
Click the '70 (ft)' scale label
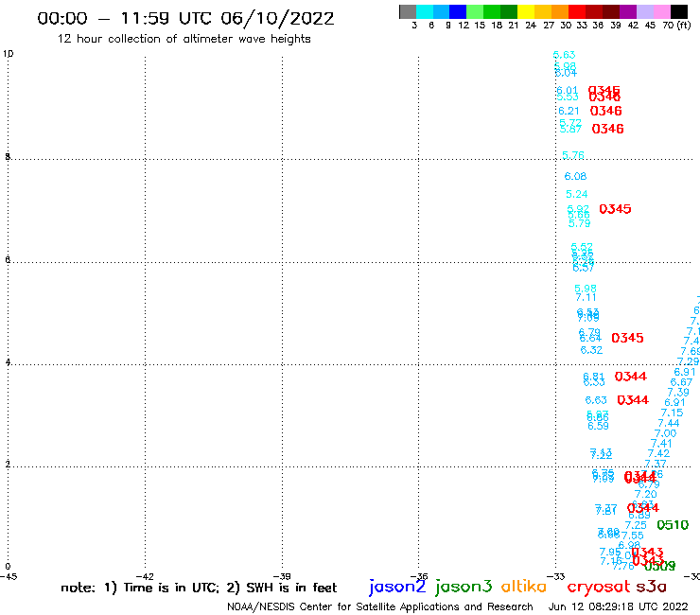point(676,26)
